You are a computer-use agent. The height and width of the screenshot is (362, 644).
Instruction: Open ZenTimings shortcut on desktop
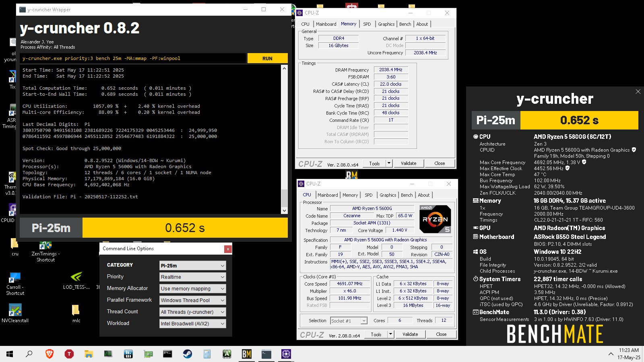45,251
